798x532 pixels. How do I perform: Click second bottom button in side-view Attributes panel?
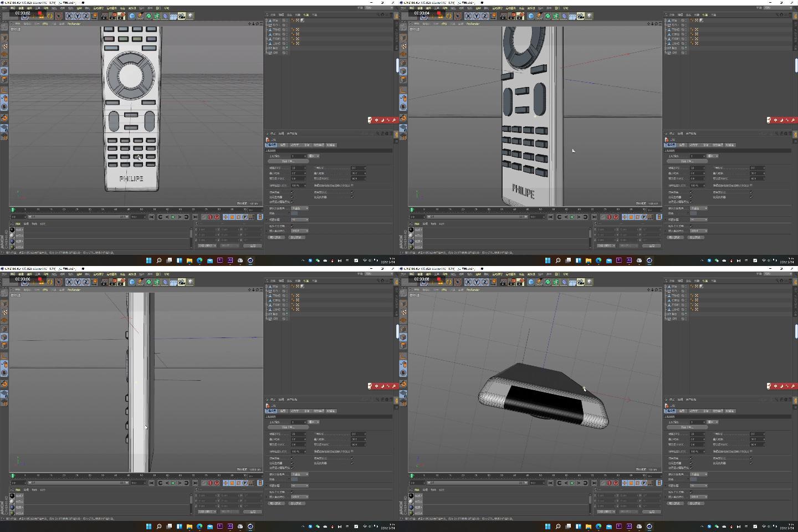[296, 503]
